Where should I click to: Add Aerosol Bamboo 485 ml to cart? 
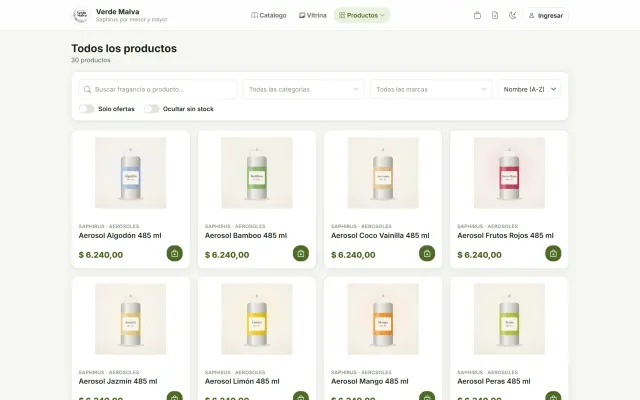pyautogui.click(x=301, y=253)
